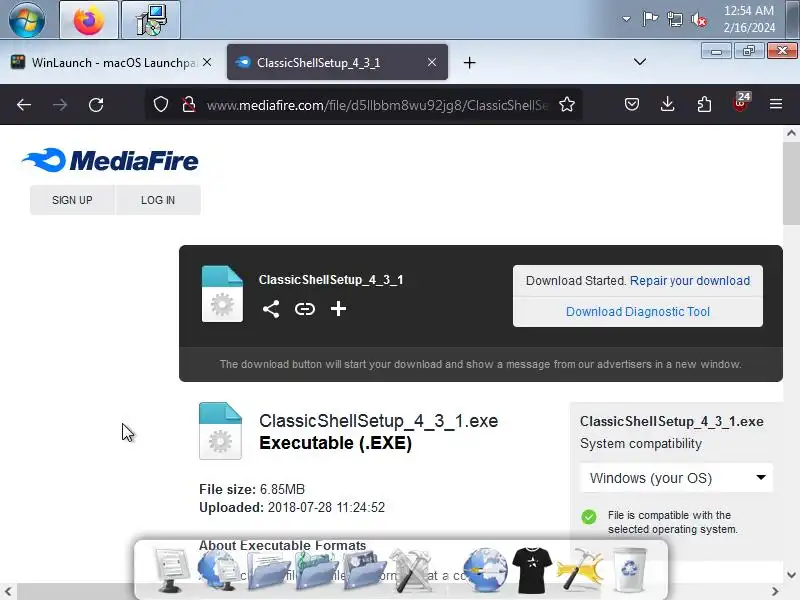The width and height of the screenshot is (800, 600).
Task: Open the documents folder icon in the dock
Action: coord(269,570)
